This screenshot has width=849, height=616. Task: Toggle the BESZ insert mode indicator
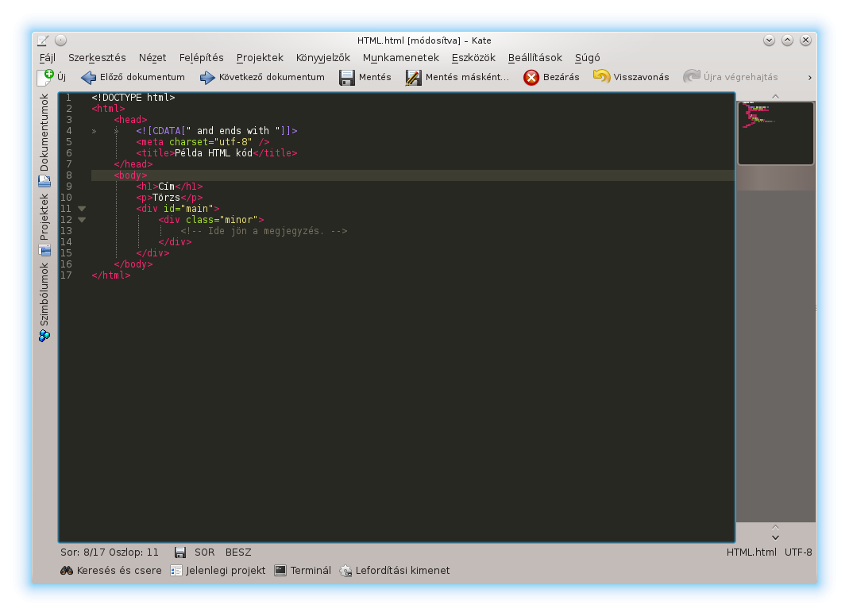point(238,552)
